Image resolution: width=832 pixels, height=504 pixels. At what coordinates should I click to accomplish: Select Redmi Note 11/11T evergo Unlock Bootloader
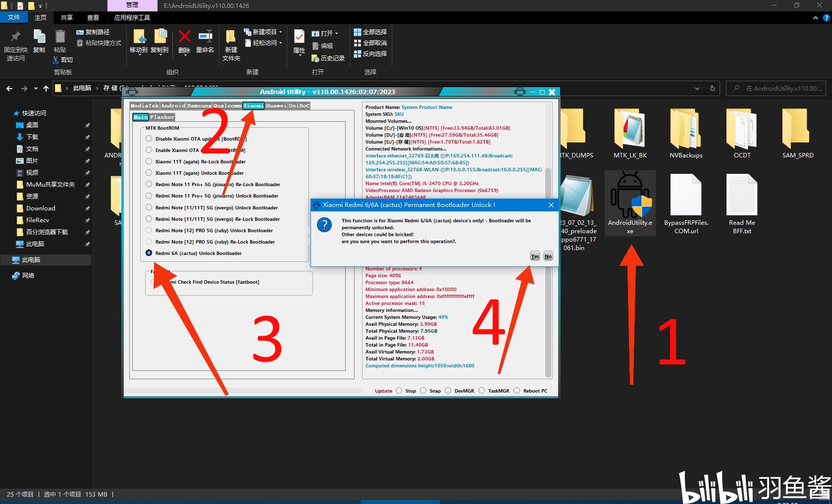pos(149,208)
